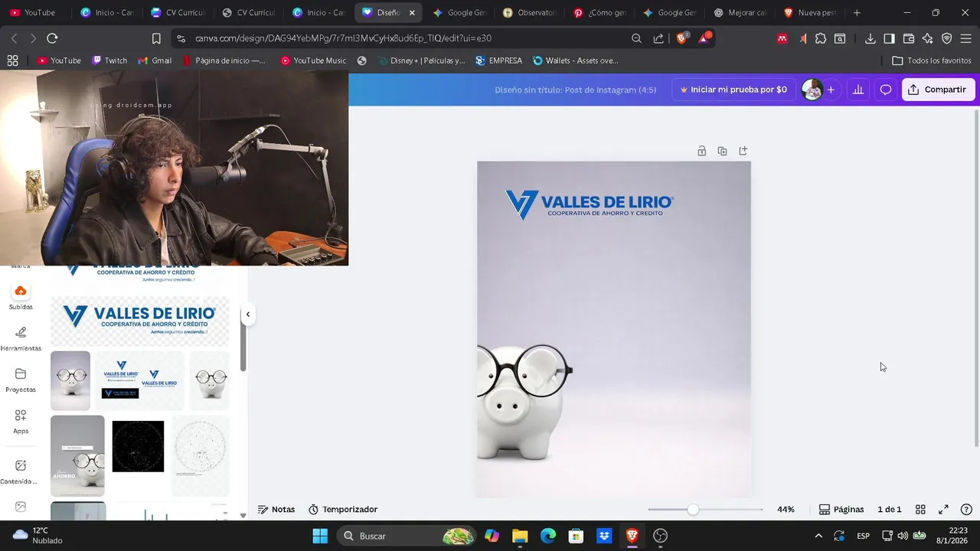The image size is (980, 551).
Task: Open the browser extensions puzzle icon
Action: (x=821, y=38)
